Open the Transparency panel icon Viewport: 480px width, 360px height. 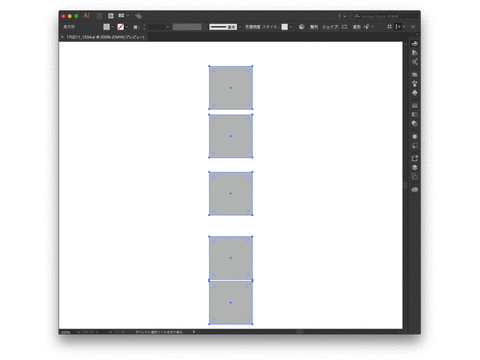click(x=415, y=123)
